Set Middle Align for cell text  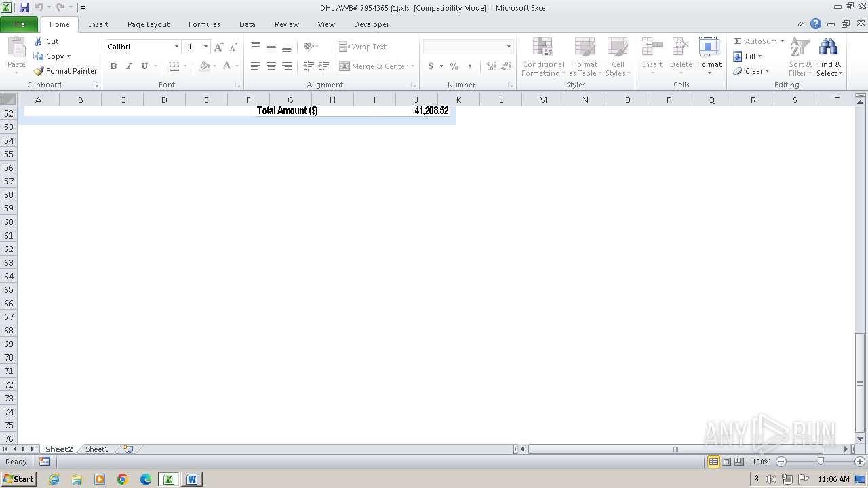[271, 47]
